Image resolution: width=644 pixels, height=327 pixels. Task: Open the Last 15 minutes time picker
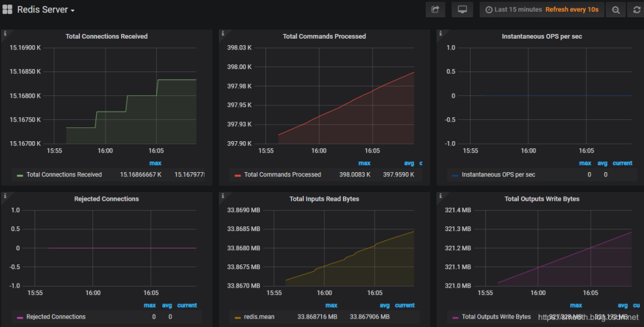[514, 10]
